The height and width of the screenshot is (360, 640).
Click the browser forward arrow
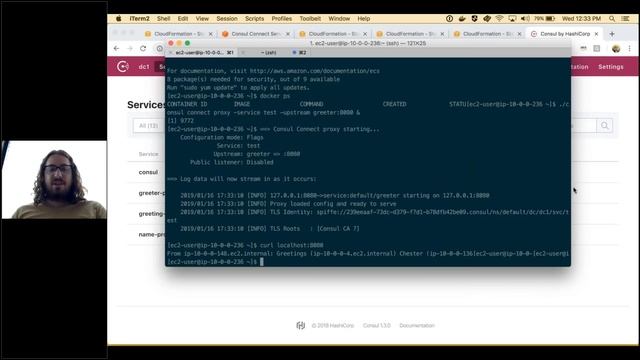[130, 48]
